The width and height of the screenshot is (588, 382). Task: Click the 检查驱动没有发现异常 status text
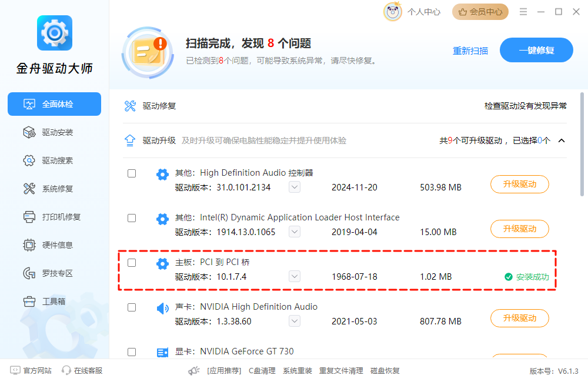point(525,106)
